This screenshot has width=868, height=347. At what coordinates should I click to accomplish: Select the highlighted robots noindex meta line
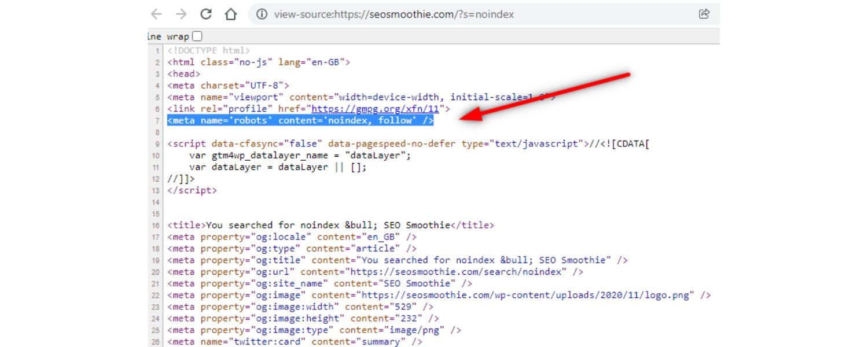click(300, 120)
